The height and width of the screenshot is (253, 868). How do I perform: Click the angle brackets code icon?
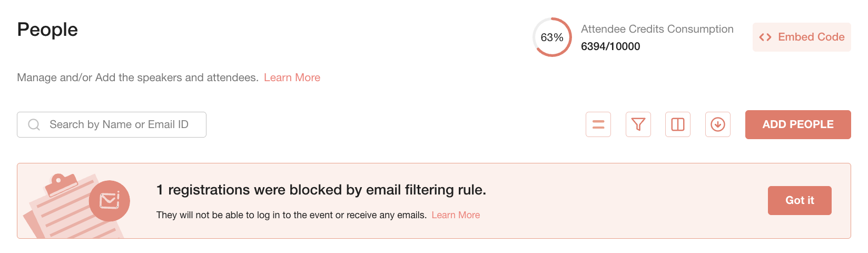point(765,37)
